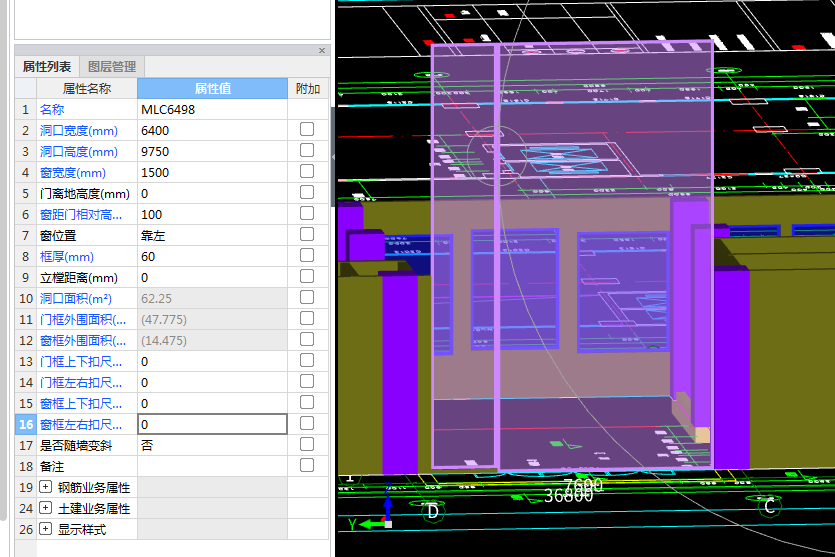
Task: Click the 属性名称 column header
Action: click(87, 88)
